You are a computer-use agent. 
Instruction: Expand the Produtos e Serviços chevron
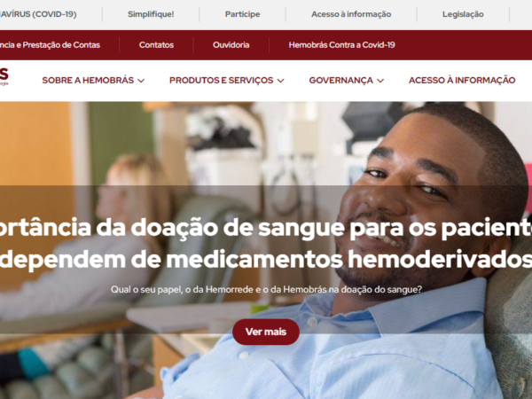click(280, 81)
